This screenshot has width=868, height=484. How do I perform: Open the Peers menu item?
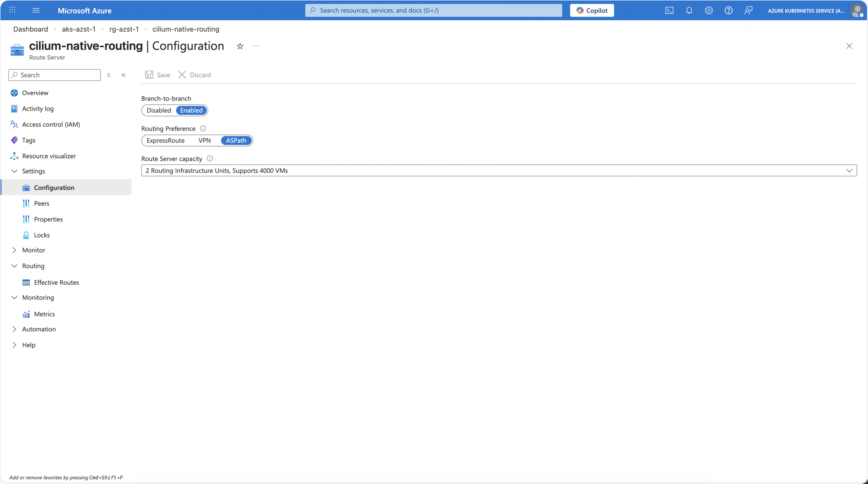[41, 203]
